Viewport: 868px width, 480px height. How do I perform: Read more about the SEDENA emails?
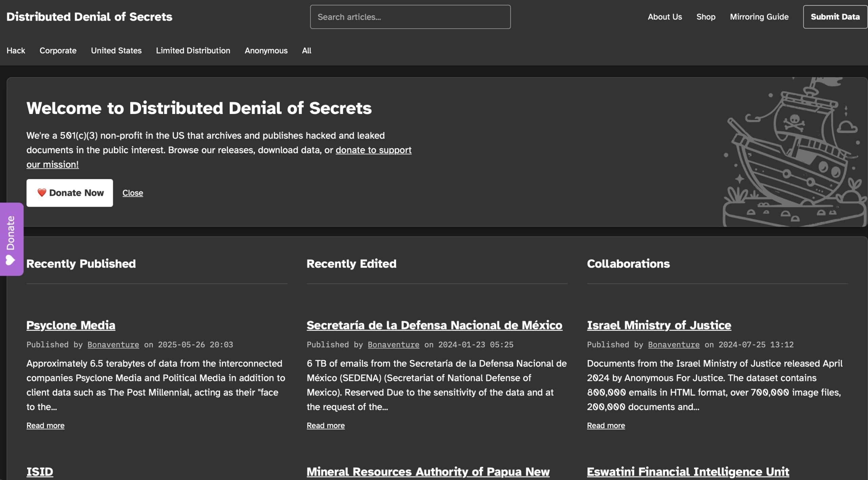tap(325, 425)
